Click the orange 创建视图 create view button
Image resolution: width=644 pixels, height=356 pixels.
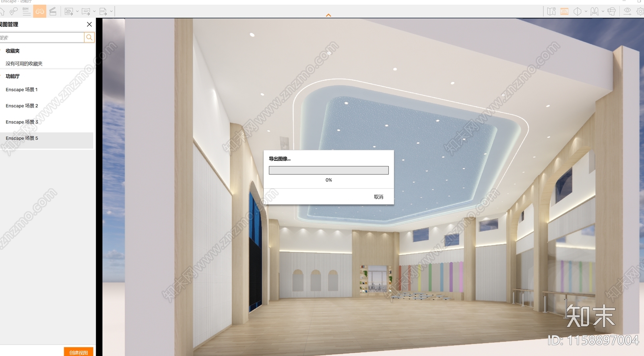coord(78,352)
